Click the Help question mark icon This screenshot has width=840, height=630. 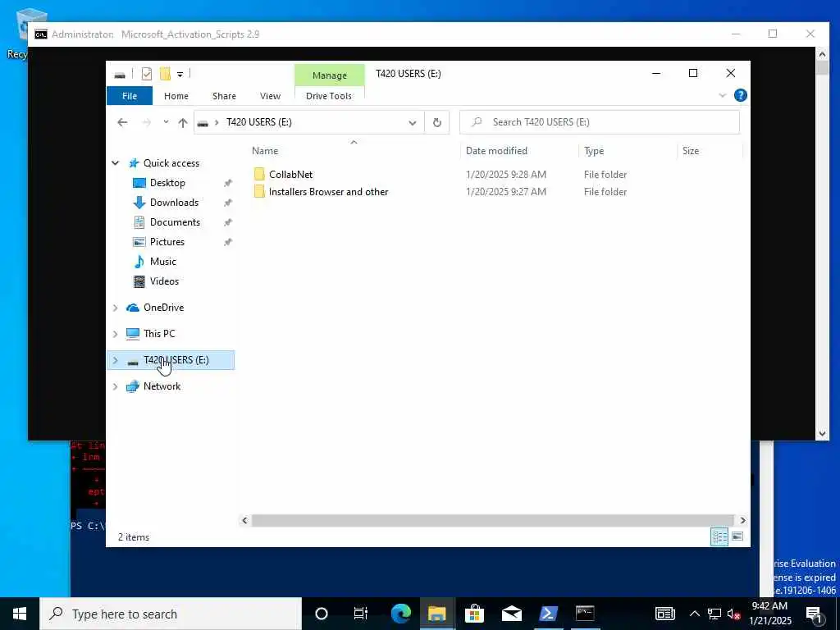[741, 95]
